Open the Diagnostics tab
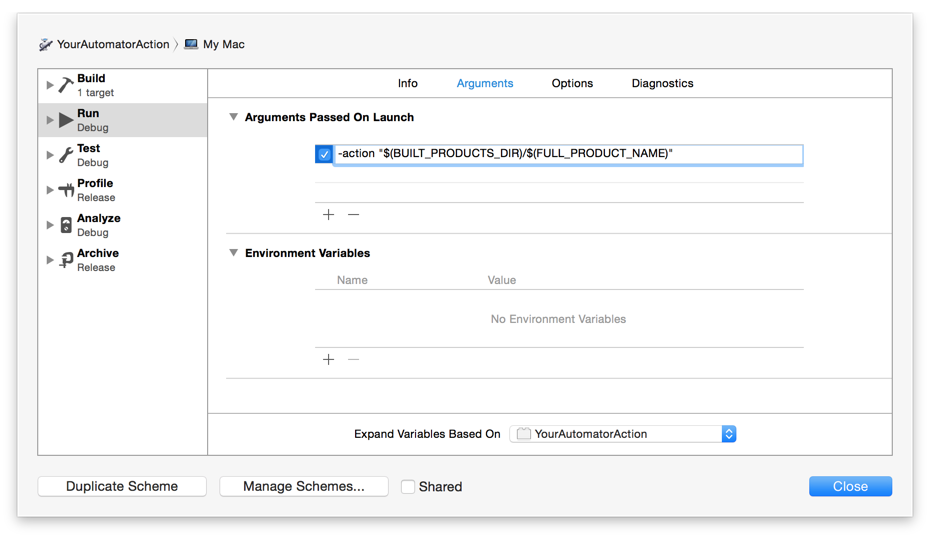930x538 pixels. click(x=663, y=83)
